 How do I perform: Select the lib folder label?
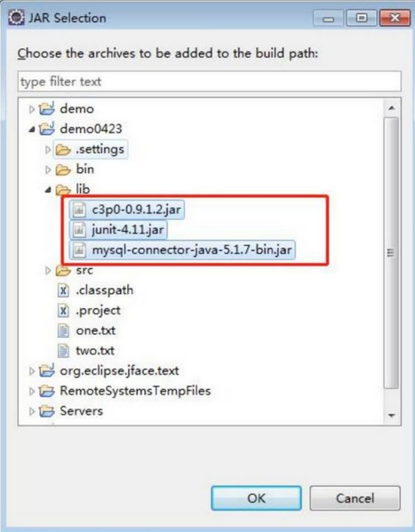tap(84, 189)
